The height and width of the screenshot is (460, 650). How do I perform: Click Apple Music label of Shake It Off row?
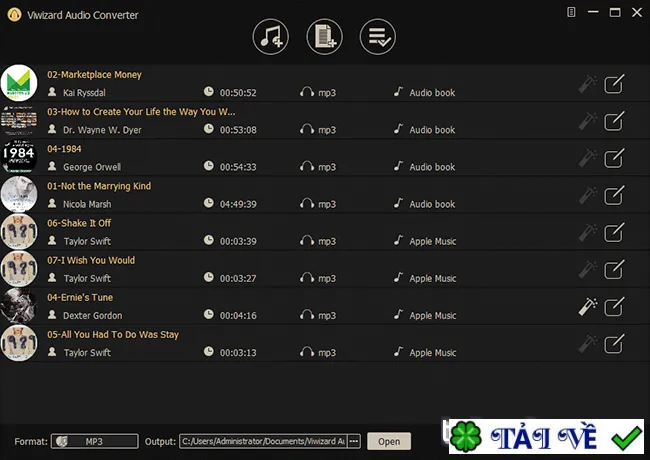coord(432,241)
